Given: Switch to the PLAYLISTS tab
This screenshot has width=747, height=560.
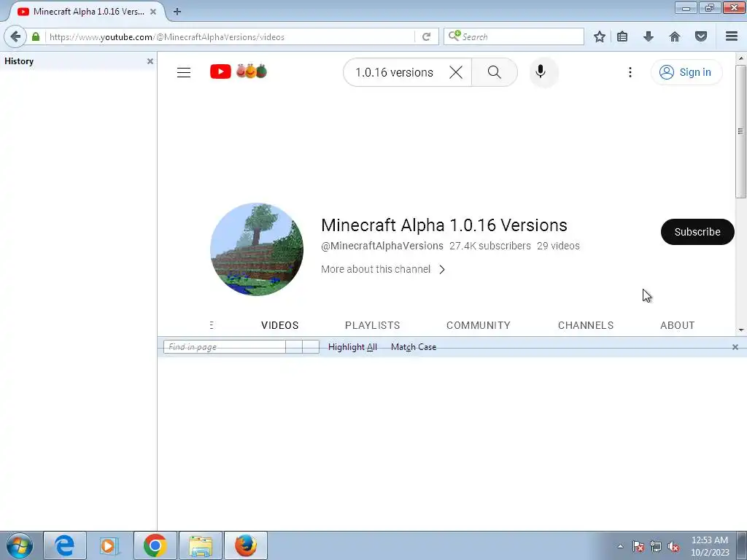Looking at the screenshot, I should pyautogui.click(x=373, y=325).
